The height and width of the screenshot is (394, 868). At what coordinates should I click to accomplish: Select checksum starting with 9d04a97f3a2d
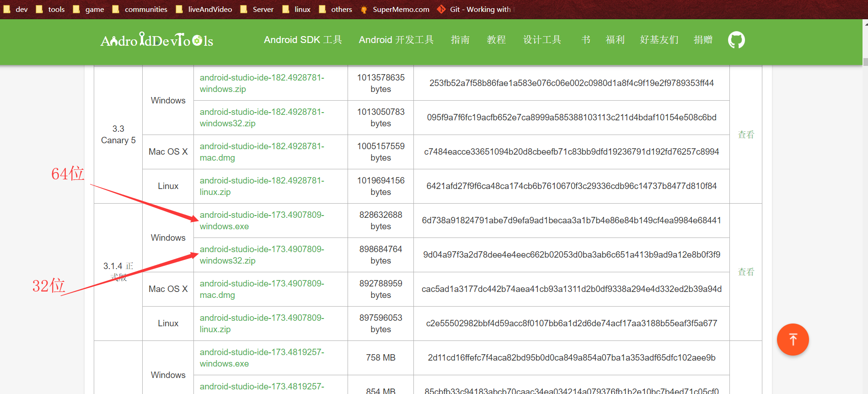click(x=571, y=255)
